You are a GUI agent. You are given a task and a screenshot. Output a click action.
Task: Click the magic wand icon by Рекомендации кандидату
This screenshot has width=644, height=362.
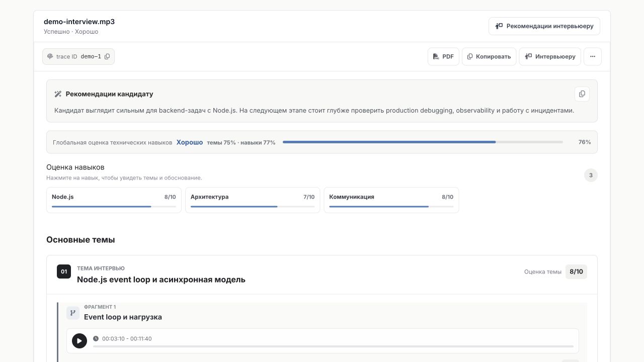point(58,94)
